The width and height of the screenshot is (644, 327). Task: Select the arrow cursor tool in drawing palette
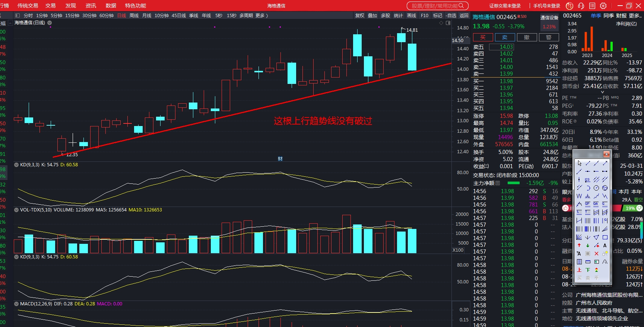[x=579, y=163]
